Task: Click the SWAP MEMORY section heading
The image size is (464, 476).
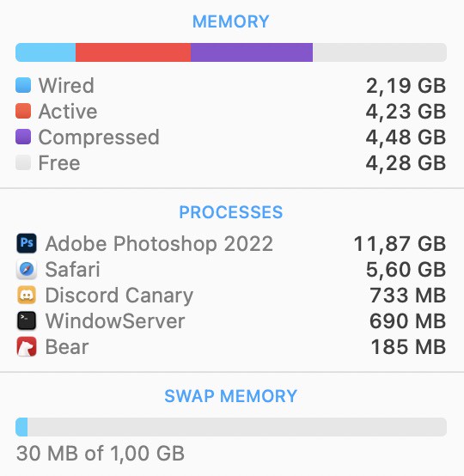Action: (231, 396)
